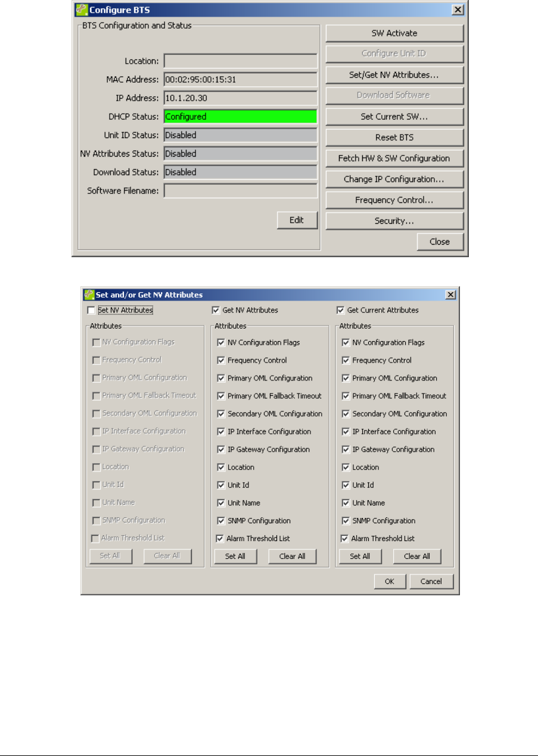Uncheck NV Configuration Flags under Get NV Attributes
Viewport: 538px width, 756px height.
(221, 343)
